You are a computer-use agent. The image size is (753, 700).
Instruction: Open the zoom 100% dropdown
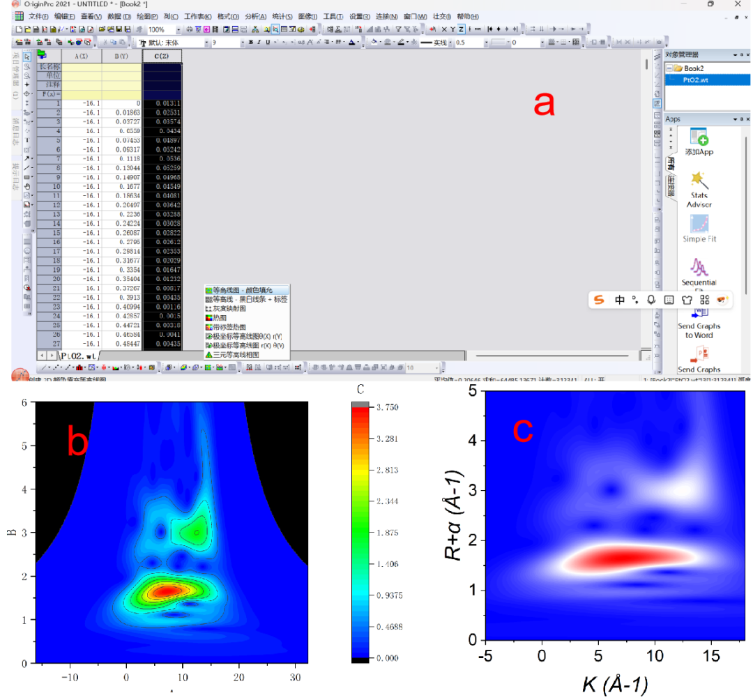178,29
